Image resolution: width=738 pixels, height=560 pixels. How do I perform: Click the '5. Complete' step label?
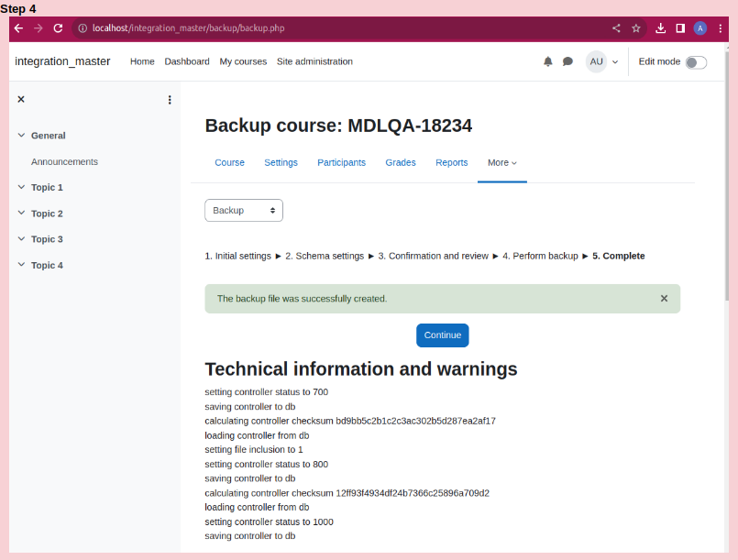[619, 256]
